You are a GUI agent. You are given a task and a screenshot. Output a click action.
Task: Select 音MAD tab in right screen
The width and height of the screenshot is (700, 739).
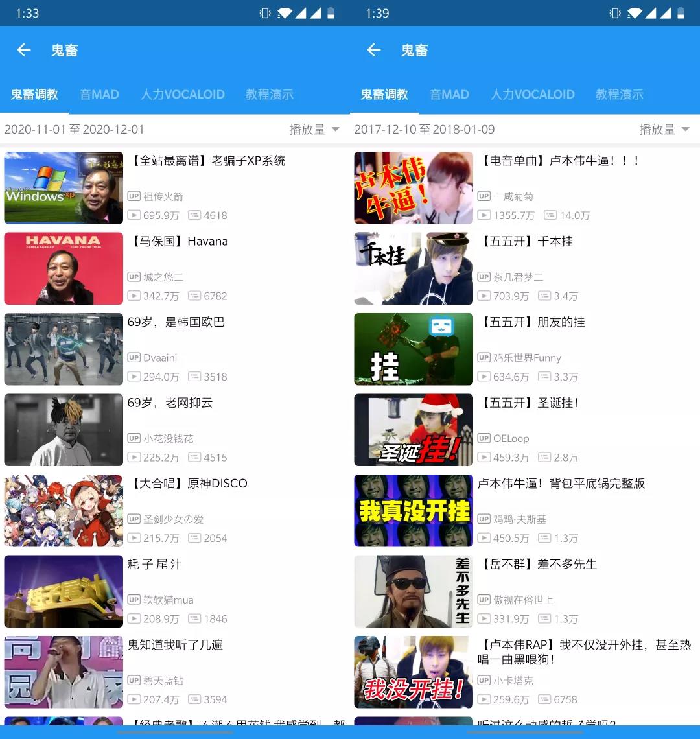[449, 94]
